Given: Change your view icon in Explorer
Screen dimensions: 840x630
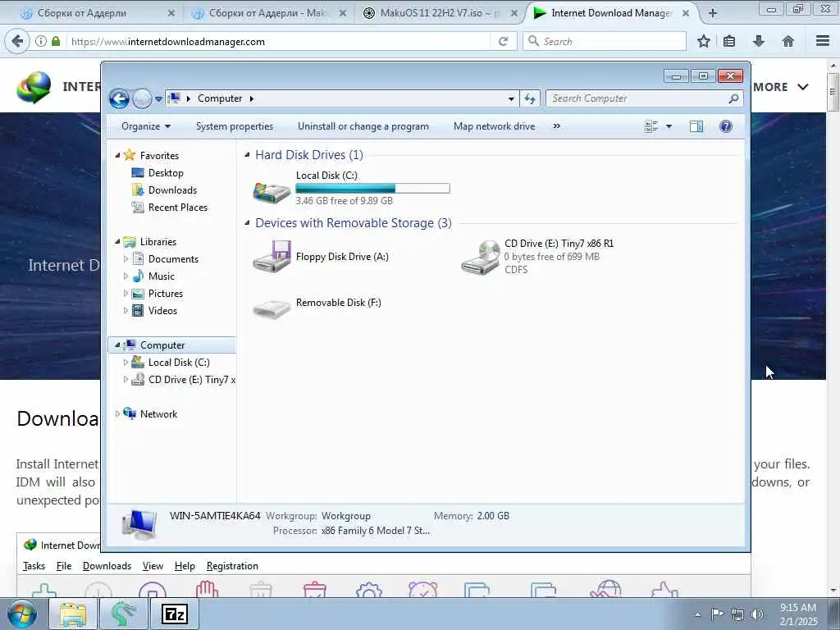Looking at the screenshot, I should [x=651, y=126].
